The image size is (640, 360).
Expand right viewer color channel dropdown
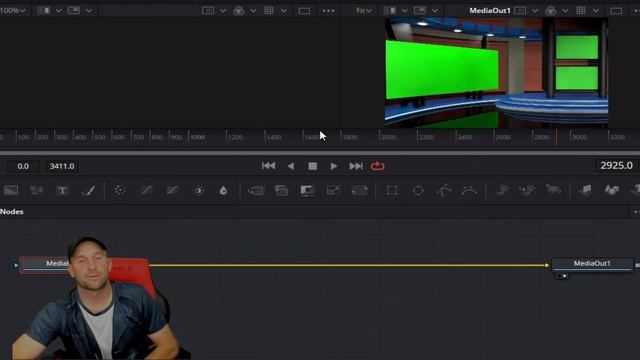(x=565, y=11)
